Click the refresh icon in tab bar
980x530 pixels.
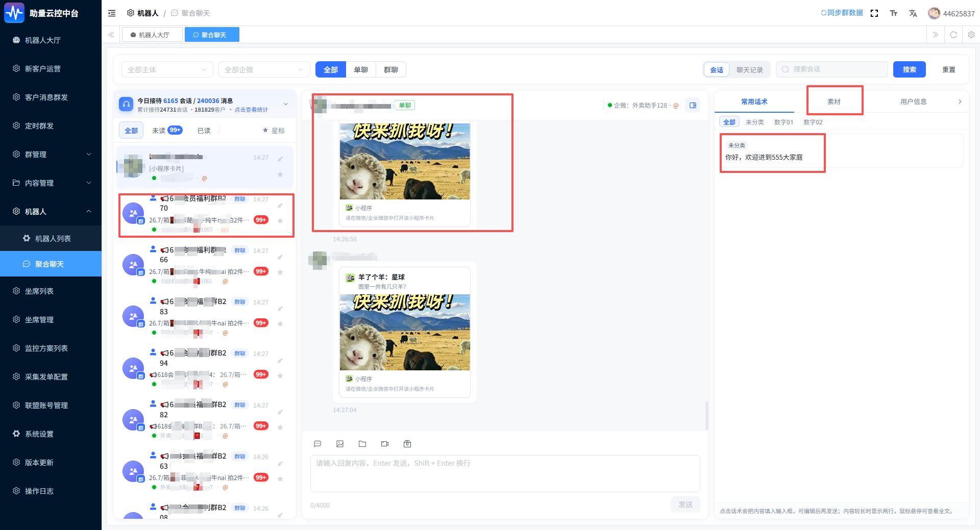coord(953,35)
